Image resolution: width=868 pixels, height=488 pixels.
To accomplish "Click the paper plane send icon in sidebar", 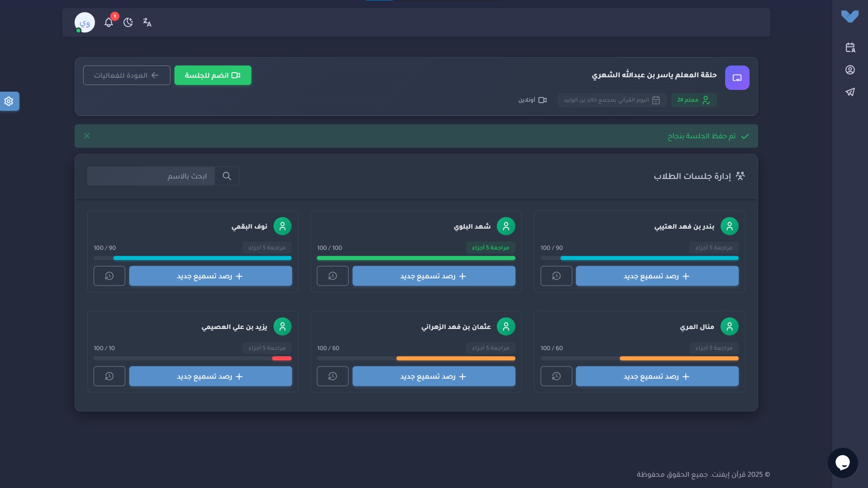I will (x=850, y=92).
